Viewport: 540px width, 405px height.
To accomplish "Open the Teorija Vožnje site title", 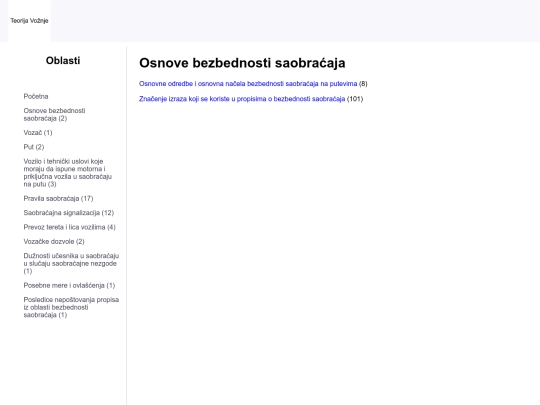I will tap(29, 21).
